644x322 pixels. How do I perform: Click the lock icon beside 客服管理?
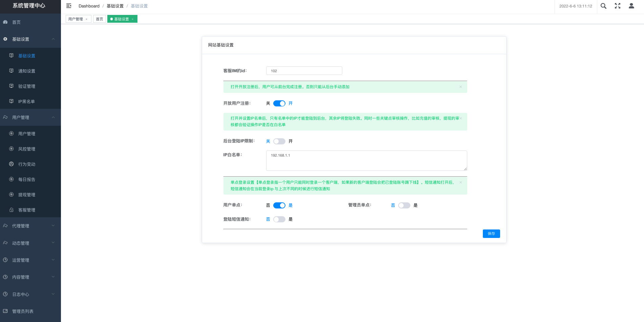pyautogui.click(x=12, y=209)
